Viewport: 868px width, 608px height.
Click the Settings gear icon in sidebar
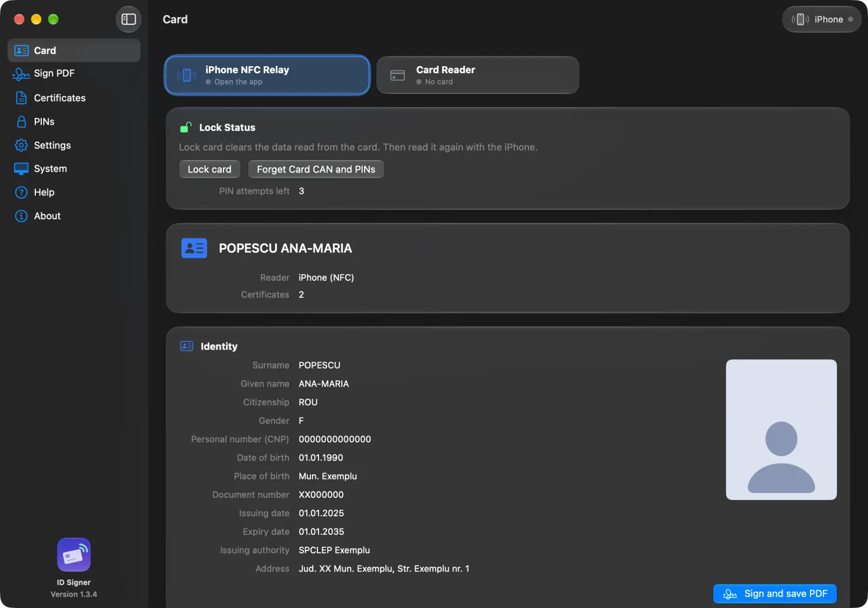point(21,145)
